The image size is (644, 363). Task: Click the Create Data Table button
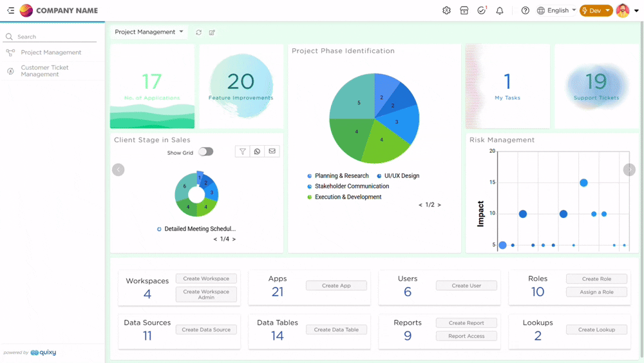click(336, 329)
